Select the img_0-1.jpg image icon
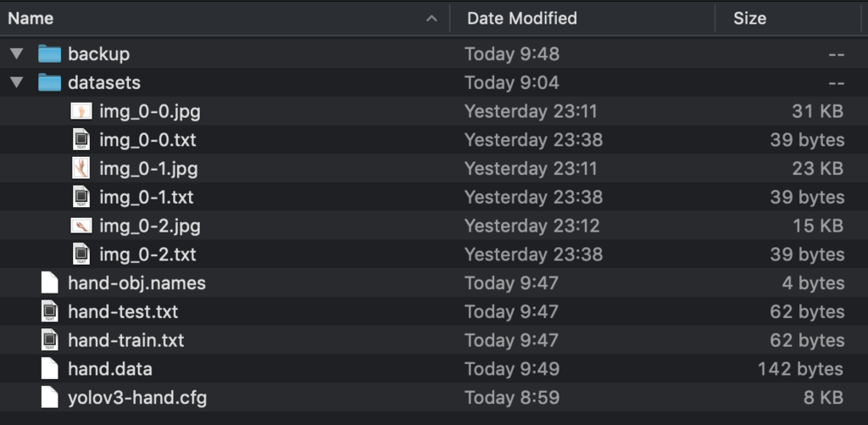Viewport: 868px width, 425px height. (x=81, y=169)
